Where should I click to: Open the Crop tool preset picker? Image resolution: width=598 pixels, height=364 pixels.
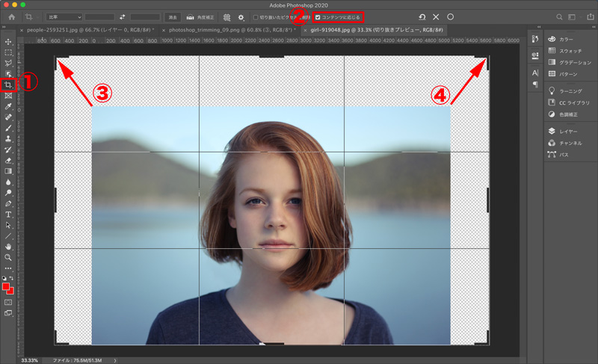coord(31,17)
